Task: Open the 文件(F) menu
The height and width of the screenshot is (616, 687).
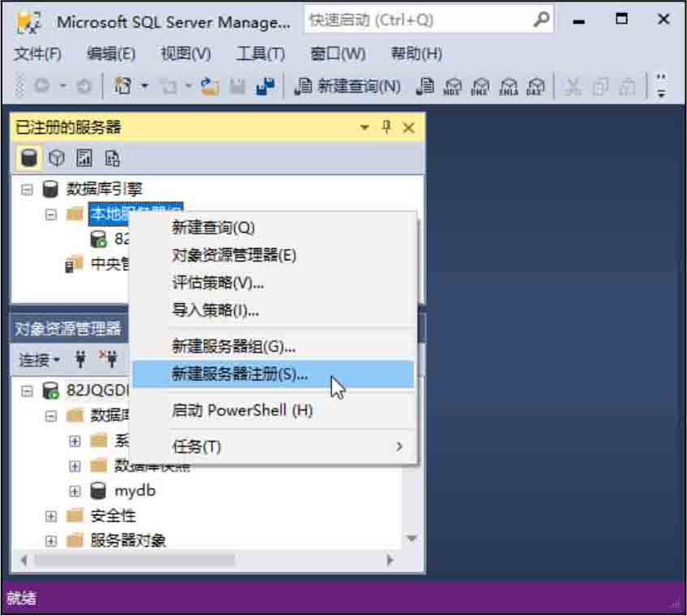Action: coord(38,54)
